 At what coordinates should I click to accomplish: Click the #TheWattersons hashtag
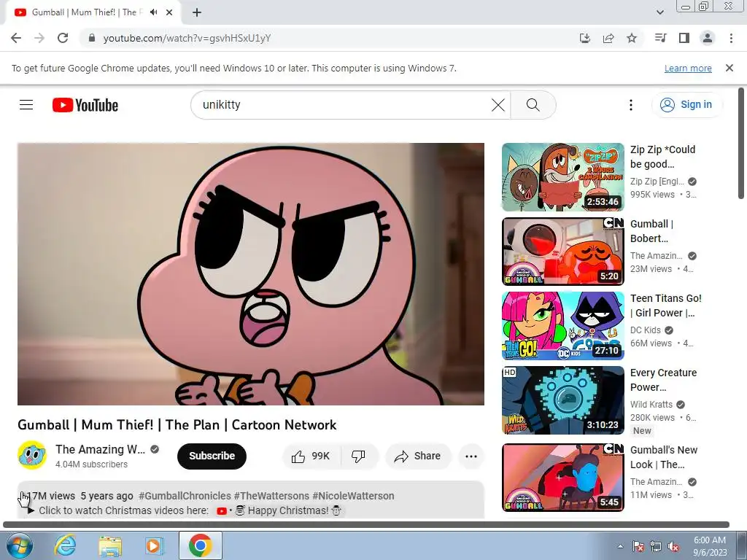tap(271, 496)
